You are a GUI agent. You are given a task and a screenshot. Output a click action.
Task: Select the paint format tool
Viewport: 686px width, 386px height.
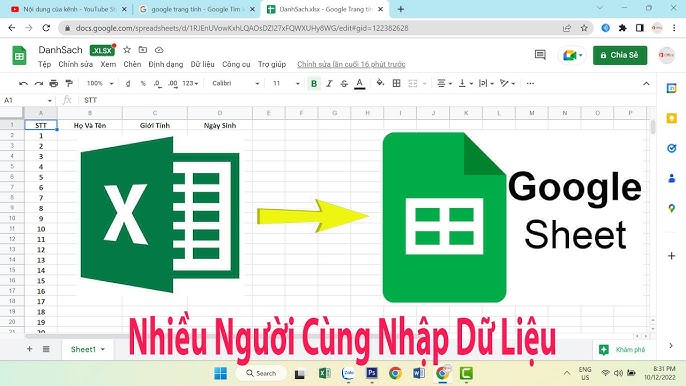click(x=69, y=83)
